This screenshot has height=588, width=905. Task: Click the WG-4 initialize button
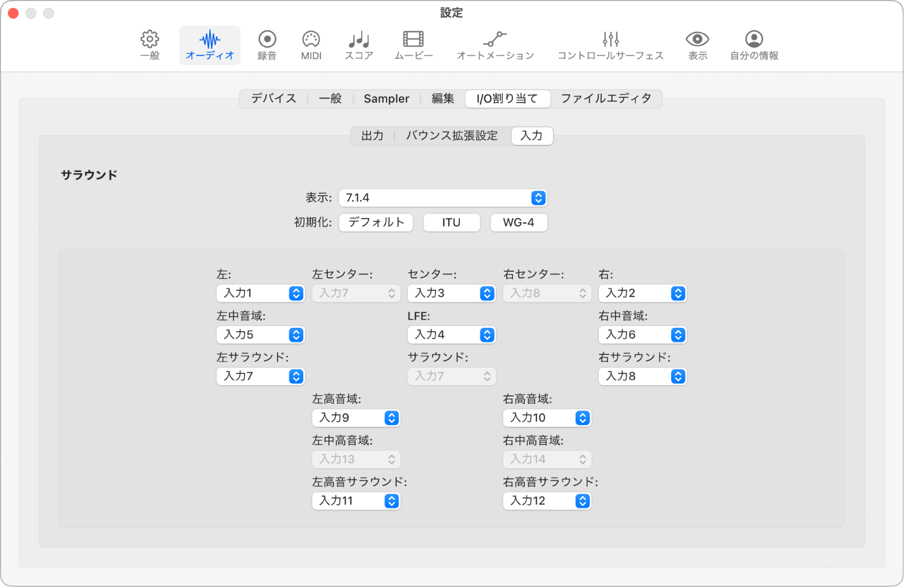pyautogui.click(x=518, y=222)
